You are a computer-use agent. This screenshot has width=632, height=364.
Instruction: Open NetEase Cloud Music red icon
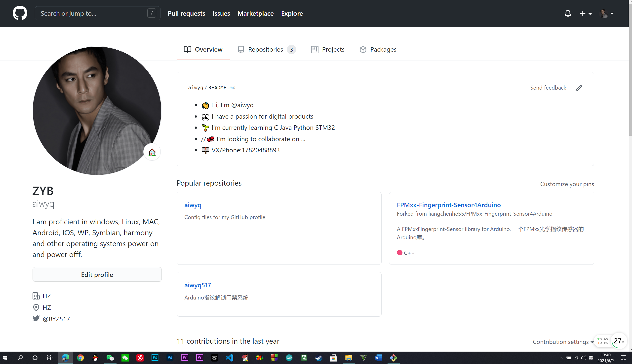(140, 358)
